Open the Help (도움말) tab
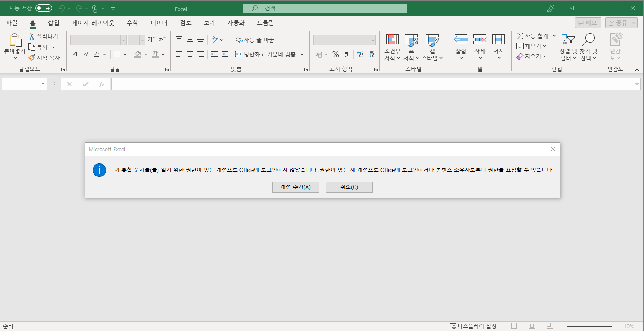 coord(266,22)
